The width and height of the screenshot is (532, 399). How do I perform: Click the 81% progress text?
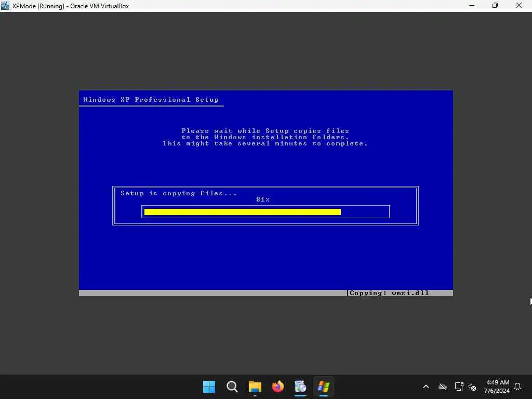point(263,199)
